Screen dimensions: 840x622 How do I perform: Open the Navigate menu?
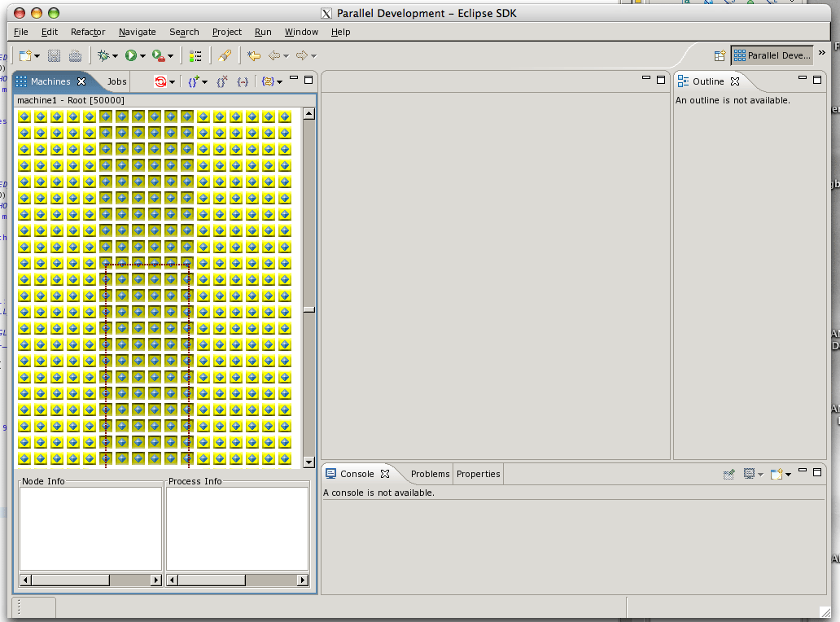(137, 32)
